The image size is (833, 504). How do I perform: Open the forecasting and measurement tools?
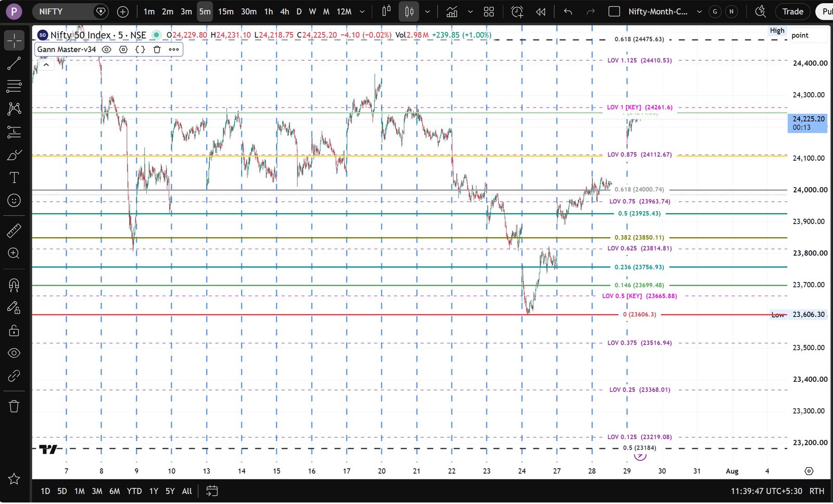14,132
